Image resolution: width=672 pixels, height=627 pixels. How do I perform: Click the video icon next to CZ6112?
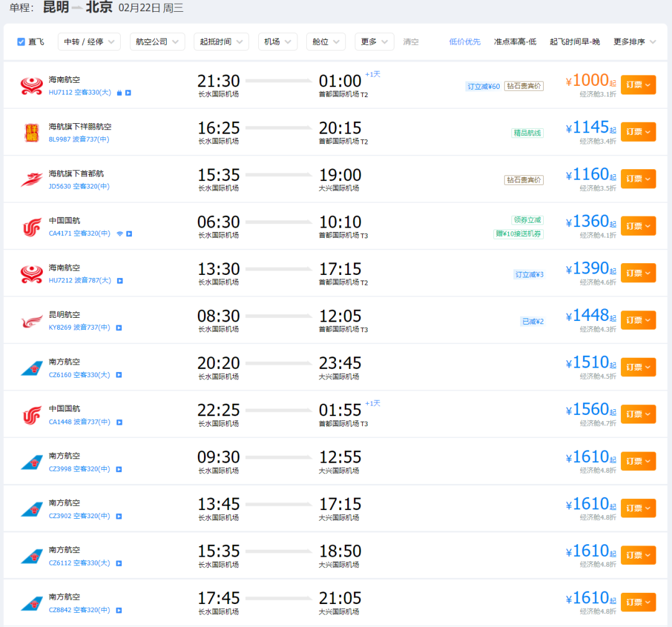click(119, 563)
